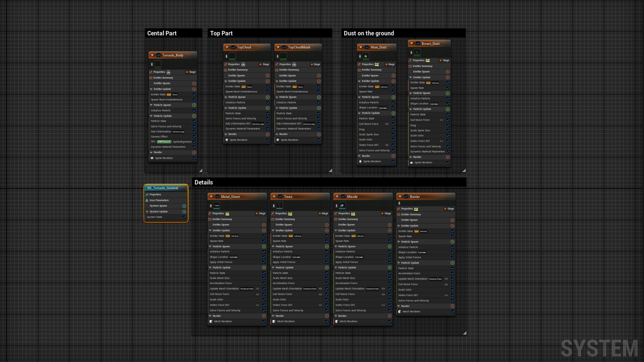Add Stage to Brown_Dust emitter
This screenshot has height=362, width=644.
444,60
